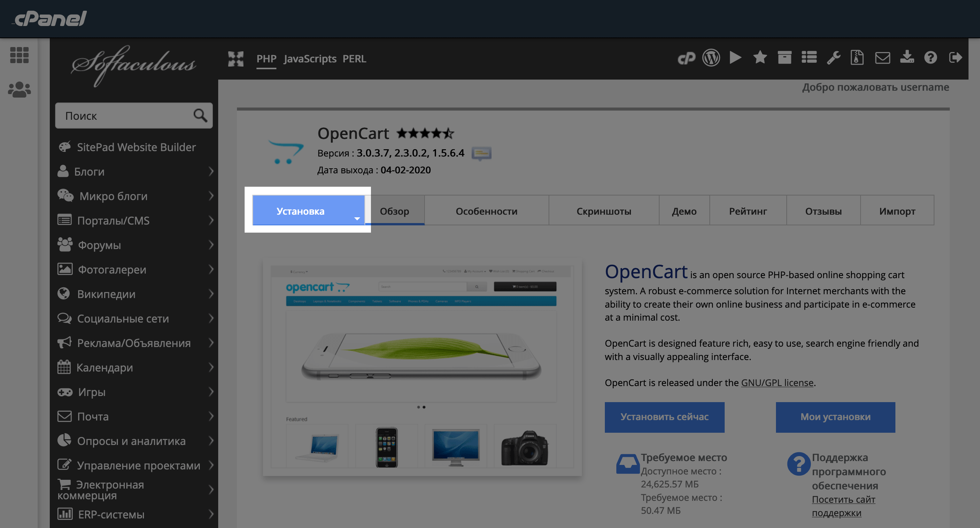Viewport: 980px width, 528px height.
Task: Click the OpenCart star rating
Action: pyautogui.click(x=425, y=134)
